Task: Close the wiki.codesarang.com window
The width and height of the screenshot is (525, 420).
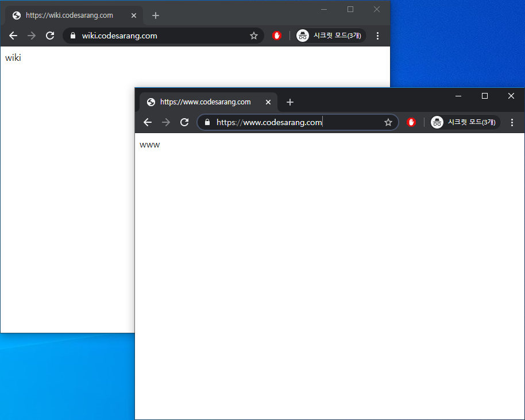Action: (377, 9)
